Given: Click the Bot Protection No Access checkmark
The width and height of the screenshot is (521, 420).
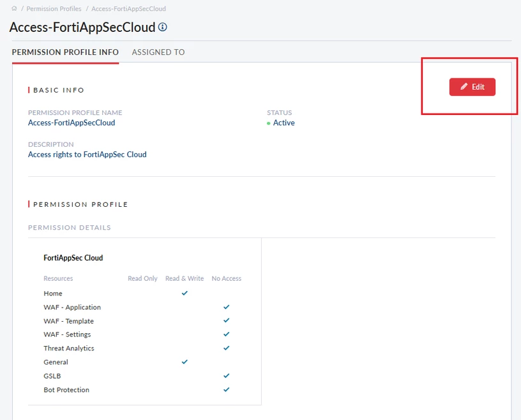Looking at the screenshot, I should coord(226,389).
